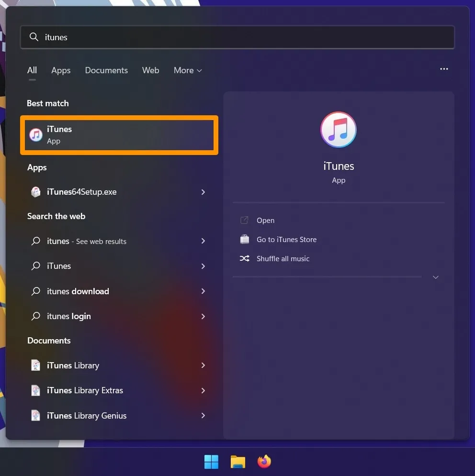Click the search magnifier icon in search box
The height and width of the screenshot is (476, 475).
pyautogui.click(x=34, y=37)
